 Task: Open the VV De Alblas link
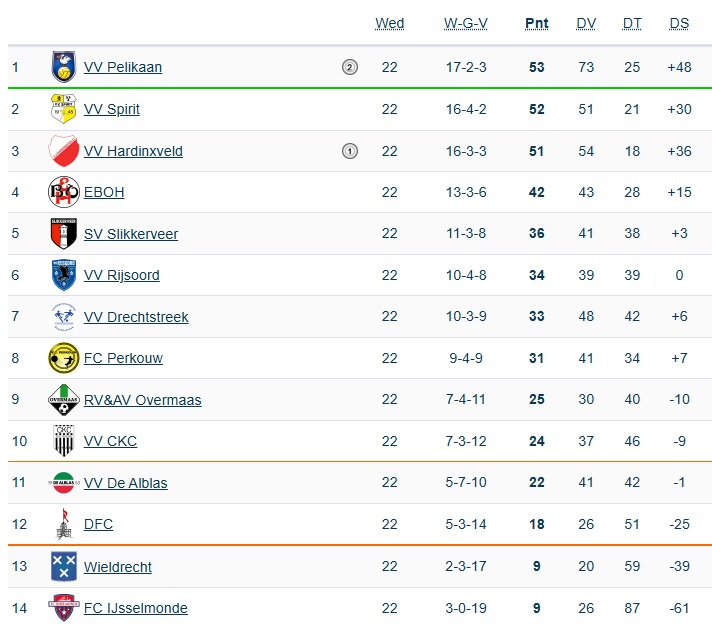click(x=126, y=483)
